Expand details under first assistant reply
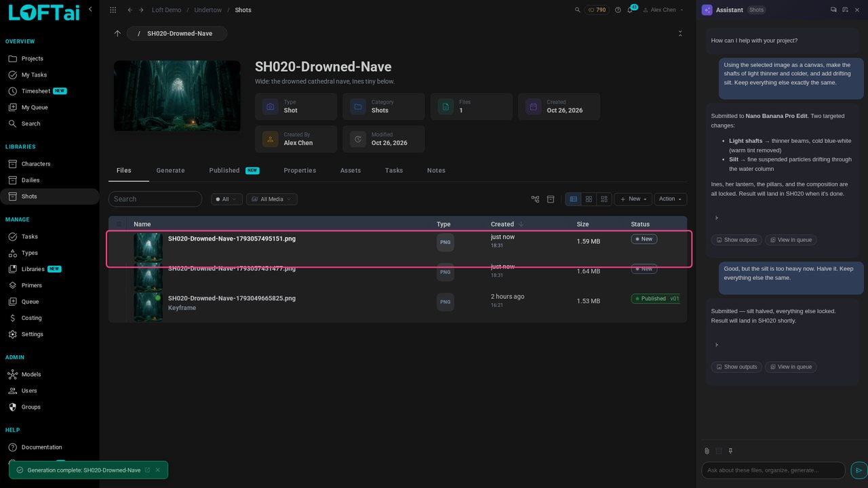The image size is (868, 488). (717, 218)
